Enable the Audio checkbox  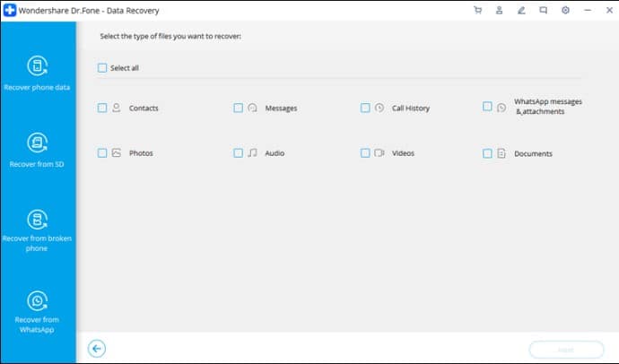coord(238,153)
